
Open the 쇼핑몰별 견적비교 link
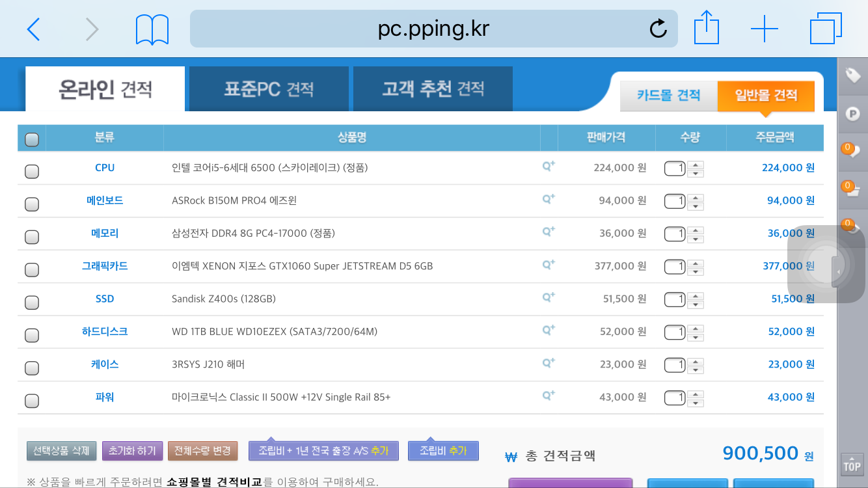tap(214, 482)
